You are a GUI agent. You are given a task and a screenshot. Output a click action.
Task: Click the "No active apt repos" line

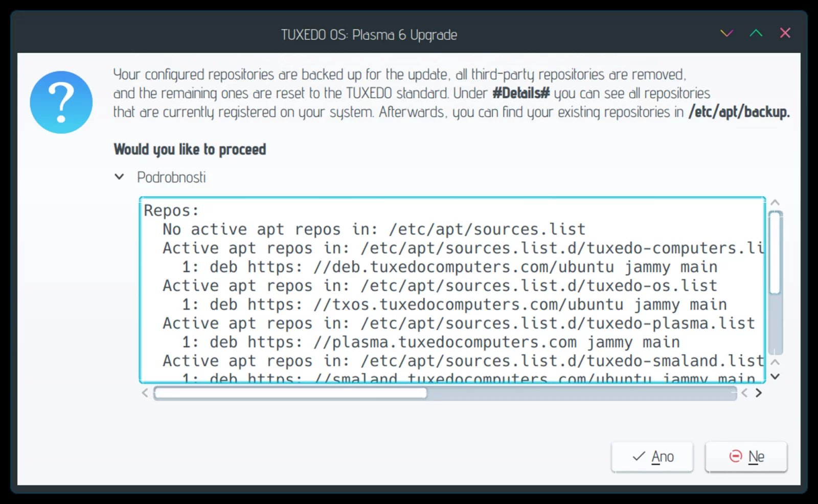374,230
